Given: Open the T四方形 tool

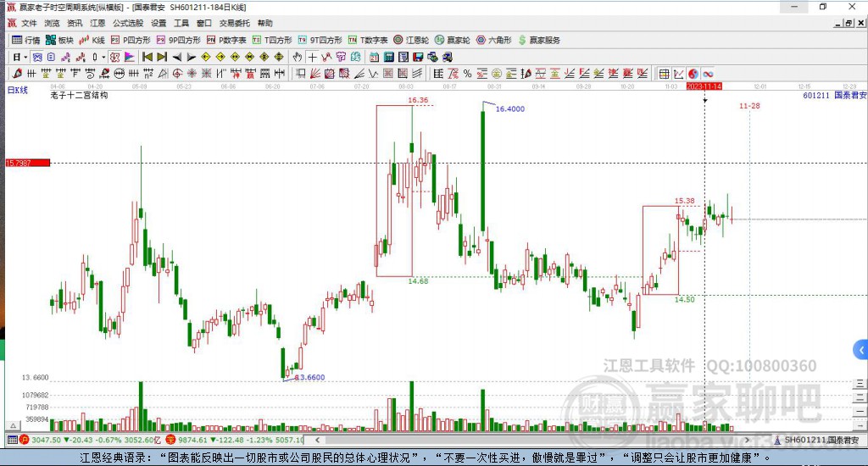Looking at the screenshot, I should click(272, 40).
